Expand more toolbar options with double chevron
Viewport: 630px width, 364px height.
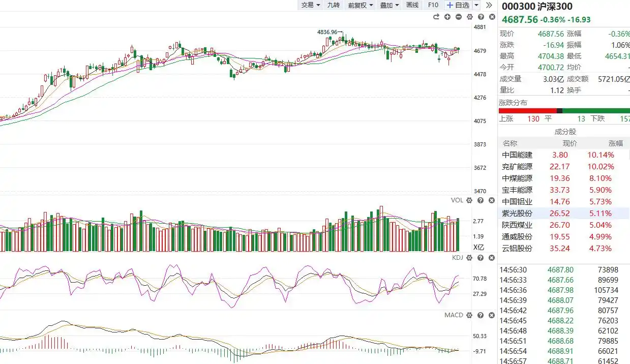(489, 5)
